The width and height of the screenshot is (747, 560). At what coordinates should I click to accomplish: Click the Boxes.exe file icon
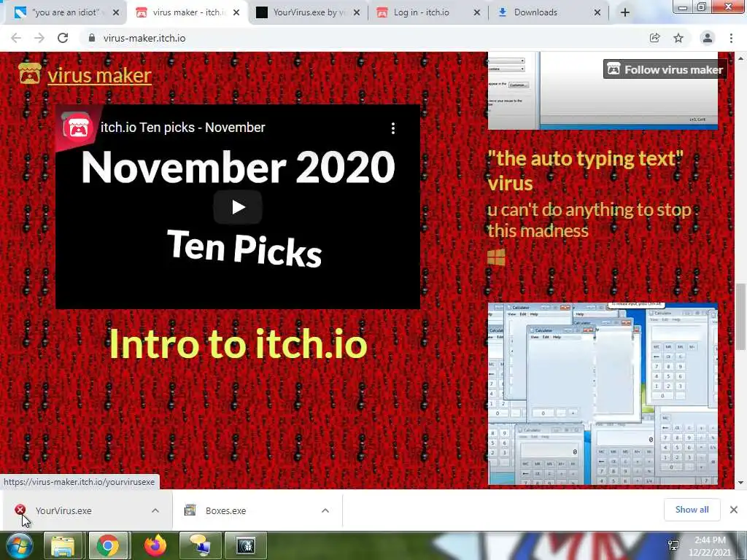pos(190,510)
